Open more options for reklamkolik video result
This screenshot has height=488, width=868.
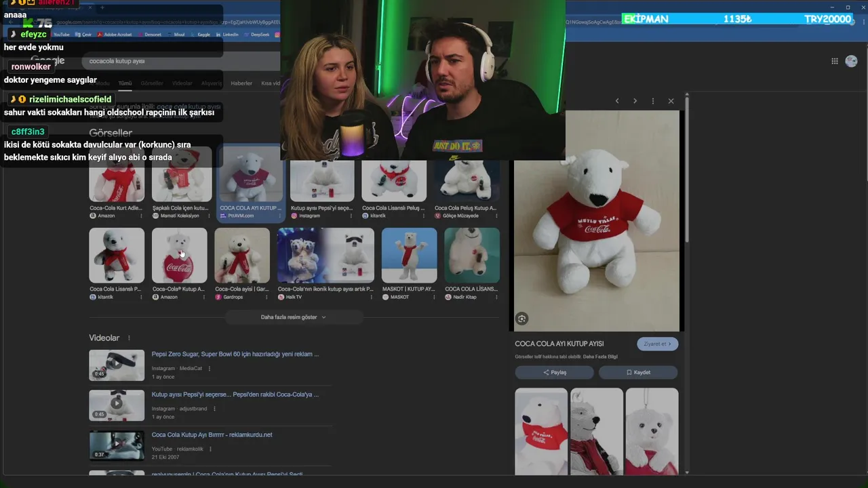coord(210,449)
